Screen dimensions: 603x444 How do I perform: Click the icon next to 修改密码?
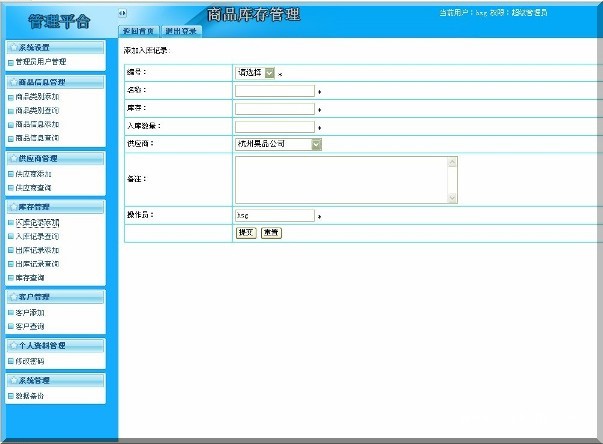(x=11, y=361)
